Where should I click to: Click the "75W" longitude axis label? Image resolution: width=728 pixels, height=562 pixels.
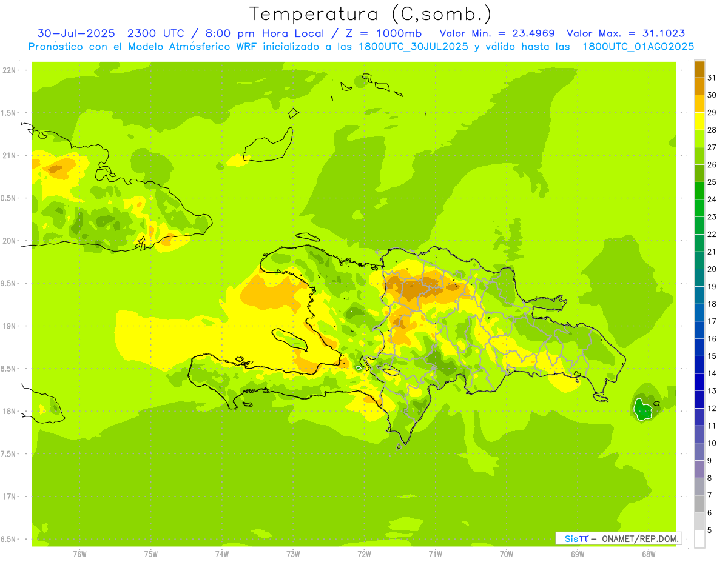tap(150, 554)
